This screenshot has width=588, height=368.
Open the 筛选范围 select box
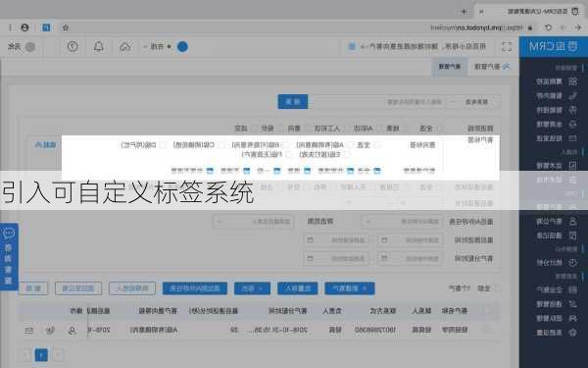[x=253, y=222]
